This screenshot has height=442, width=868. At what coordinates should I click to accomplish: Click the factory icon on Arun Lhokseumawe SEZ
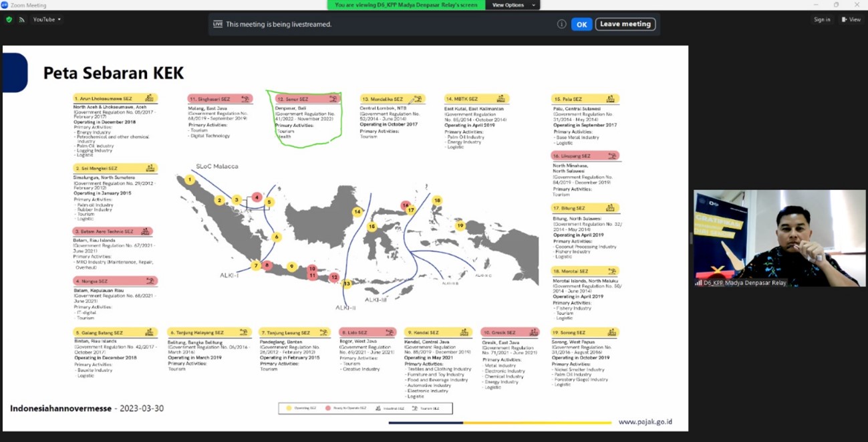point(149,98)
